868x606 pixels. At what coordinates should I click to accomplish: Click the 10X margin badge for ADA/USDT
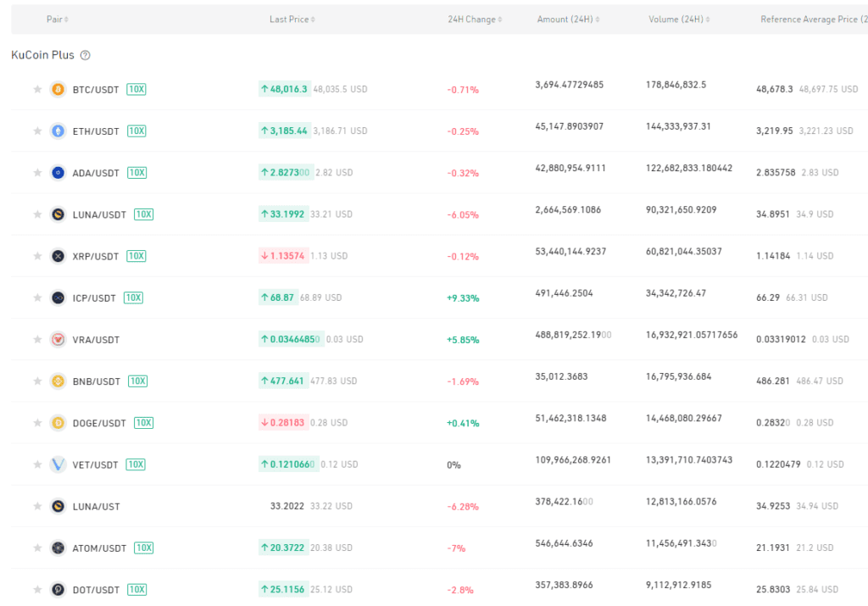pyautogui.click(x=136, y=173)
